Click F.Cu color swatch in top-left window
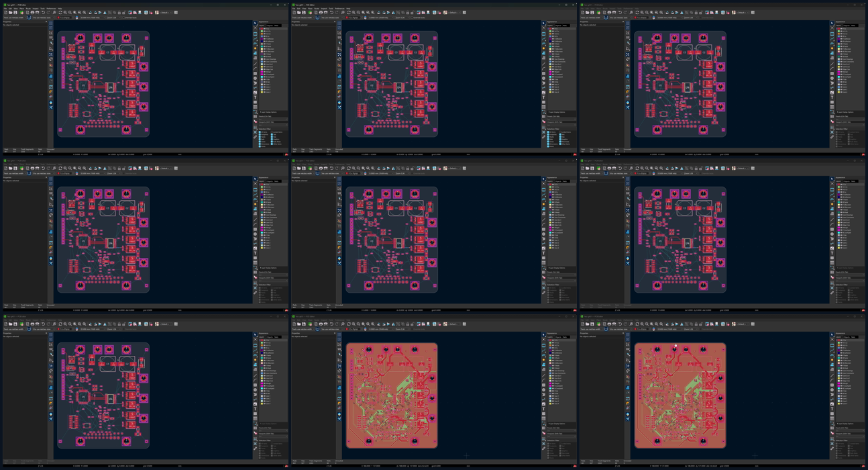 tap(262, 29)
